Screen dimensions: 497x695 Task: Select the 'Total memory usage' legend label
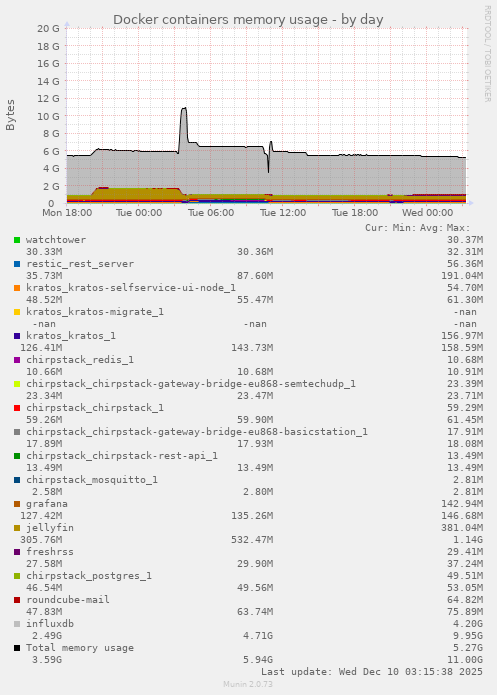point(80,648)
